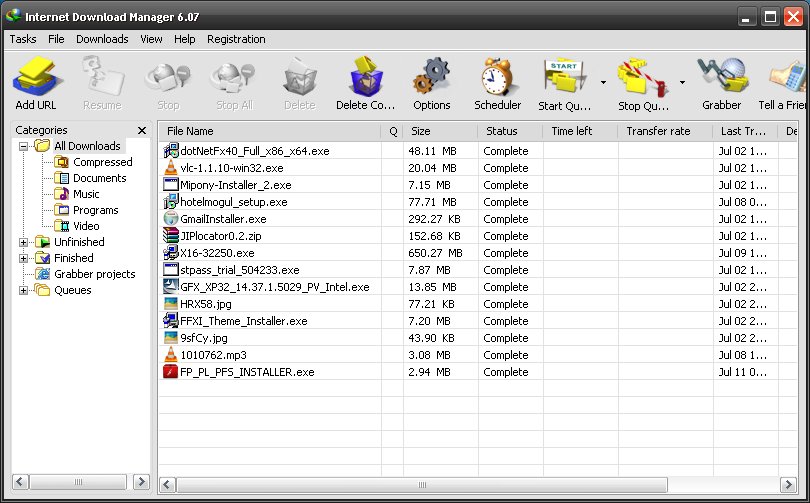Click the JIPlocator0.2.zip archive icon

(170, 235)
